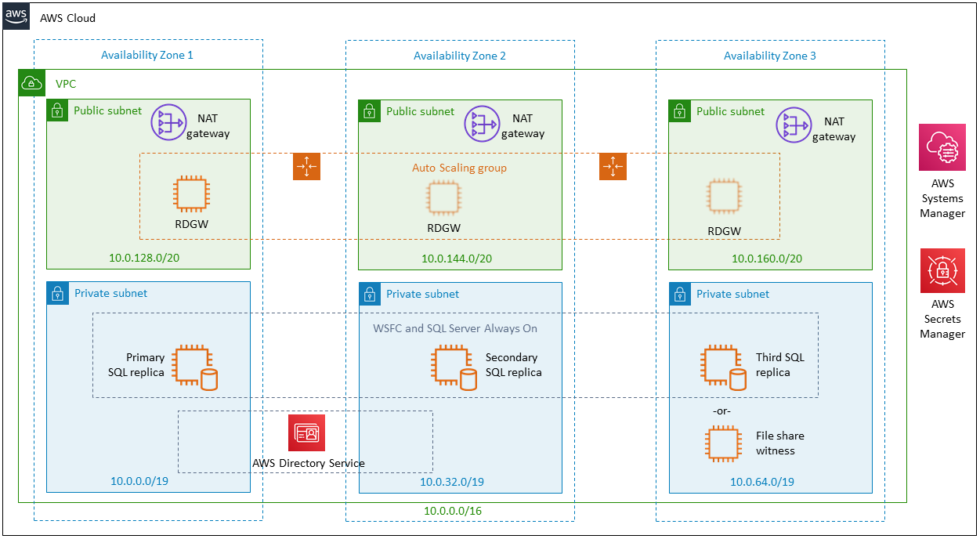Click the 'File share witness' label
980x539 pixels.
[x=780, y=443]
